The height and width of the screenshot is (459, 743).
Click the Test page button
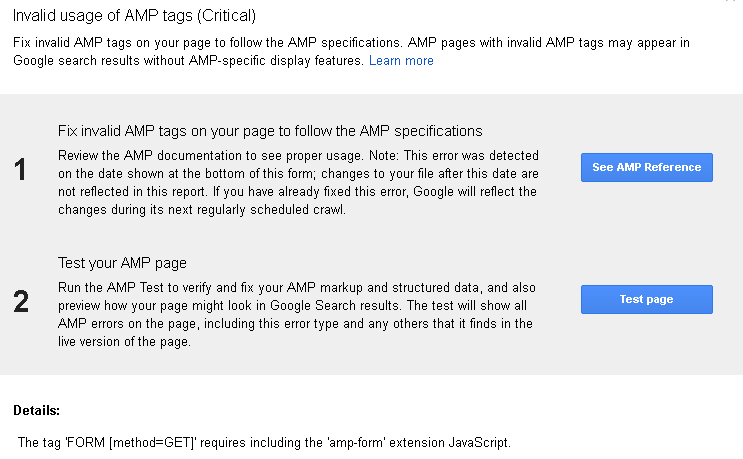pos(646,299)
